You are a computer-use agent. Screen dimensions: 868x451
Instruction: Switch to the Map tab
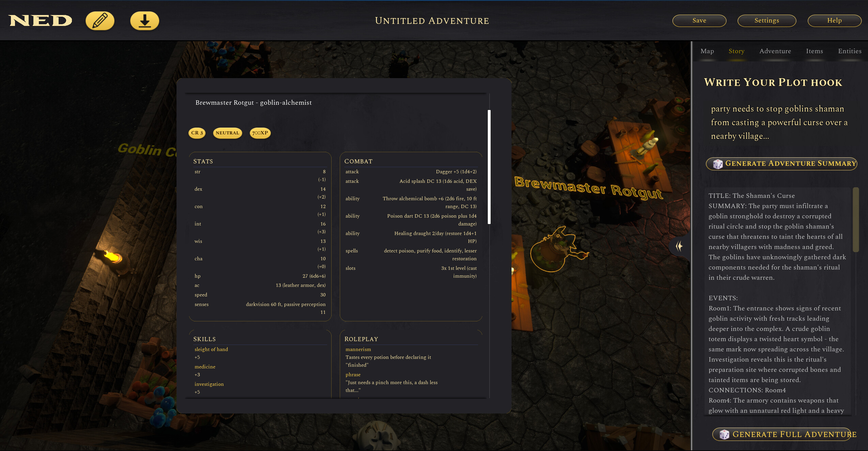point(707,51)
